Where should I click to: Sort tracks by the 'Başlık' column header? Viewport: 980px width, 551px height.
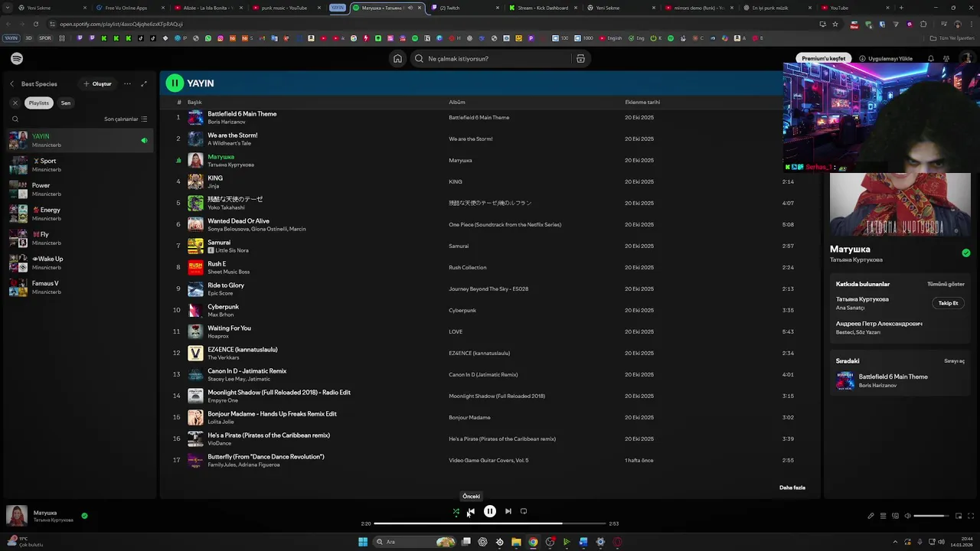point(194,103)
